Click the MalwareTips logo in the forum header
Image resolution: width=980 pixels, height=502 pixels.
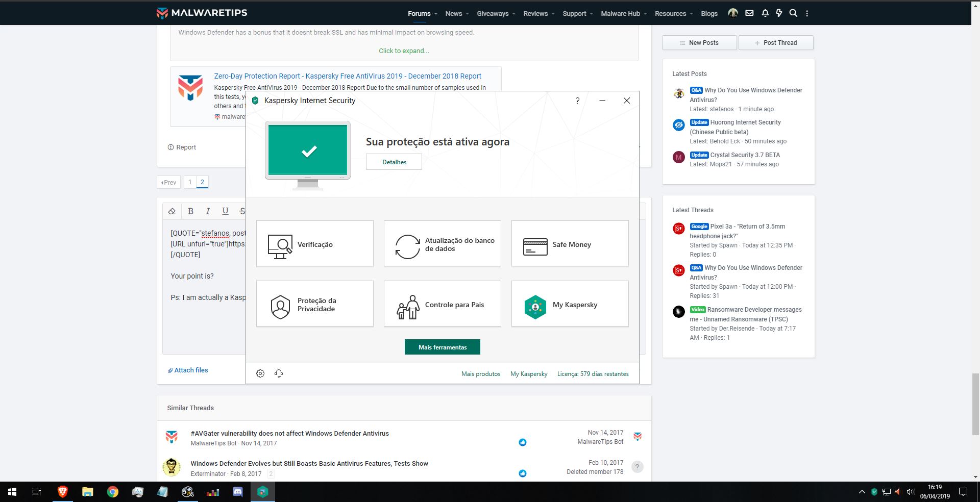click(202, 13)
